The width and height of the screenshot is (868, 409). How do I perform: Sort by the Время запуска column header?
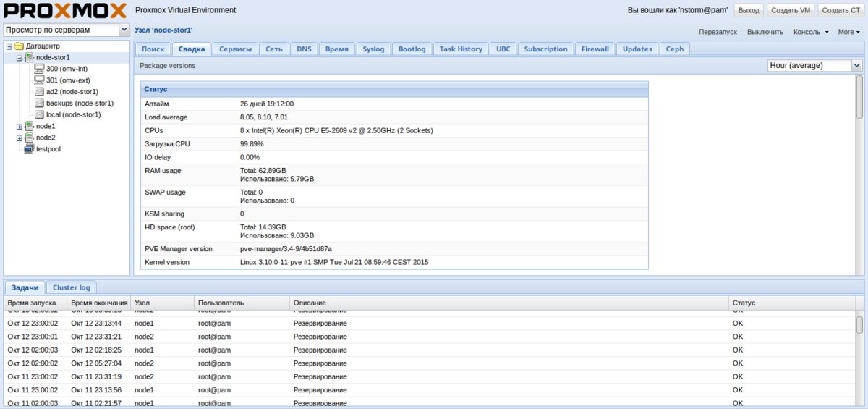35,303
